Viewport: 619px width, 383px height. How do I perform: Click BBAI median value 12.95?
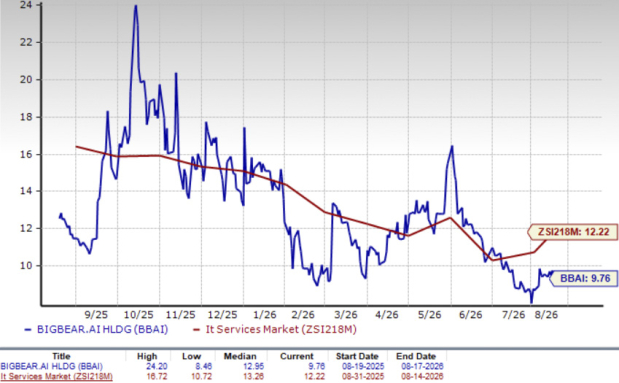pyautogui.click(x=253, y=366)
